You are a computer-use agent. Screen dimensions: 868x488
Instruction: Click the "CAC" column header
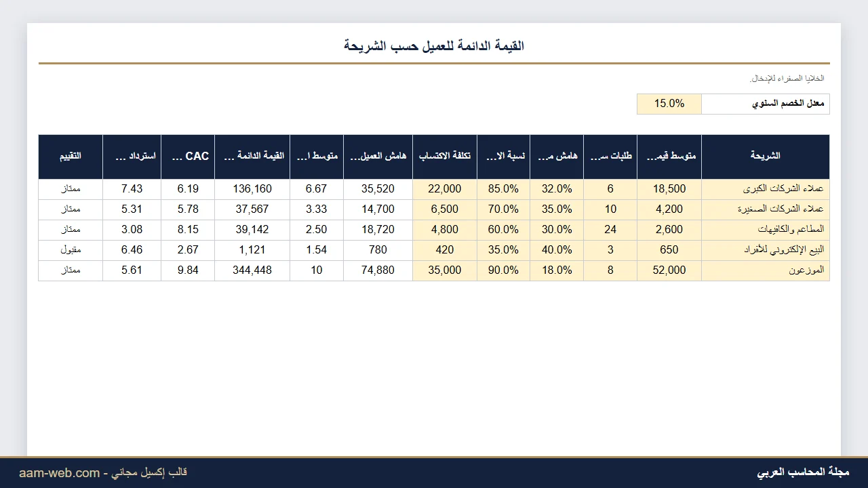[x=188, y=157]
